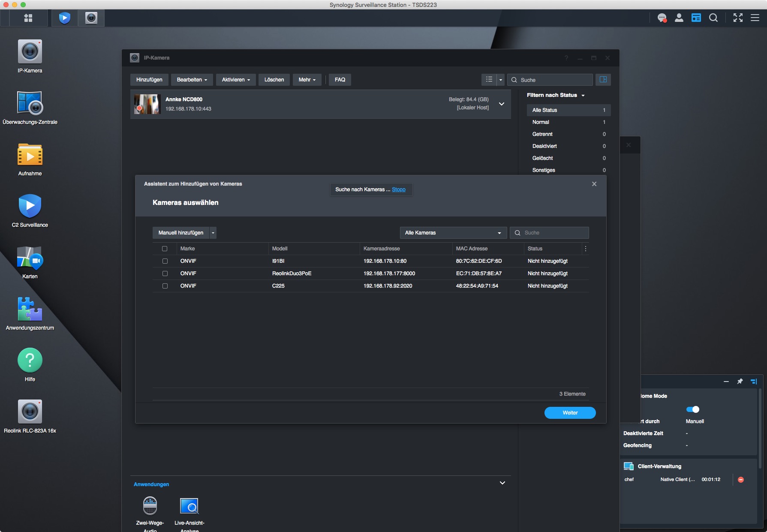This screenshot has height=532, width=767.
Task: Open the Anwendungszentrum app
Action: [30, 310]
